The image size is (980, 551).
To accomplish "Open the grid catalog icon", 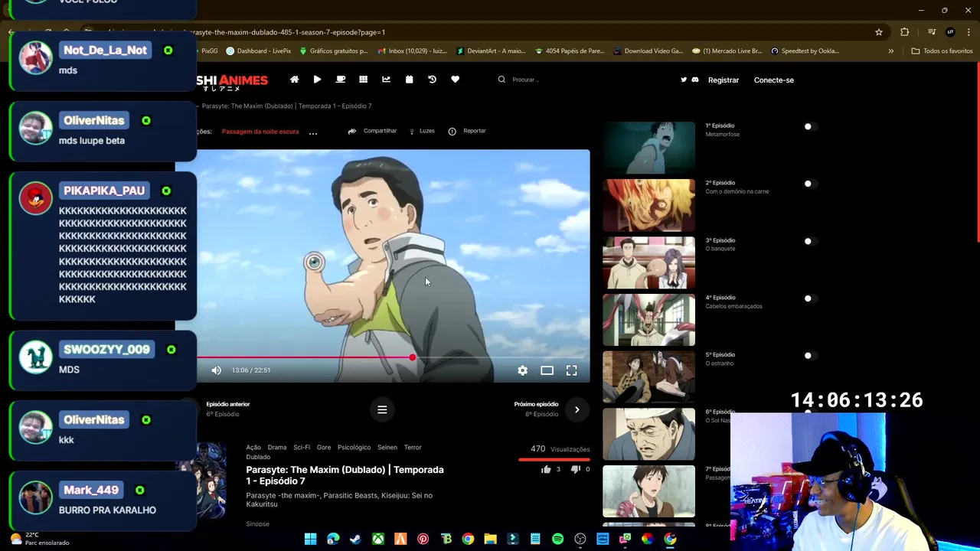I will pyautogui.click(x=363, y=80).
